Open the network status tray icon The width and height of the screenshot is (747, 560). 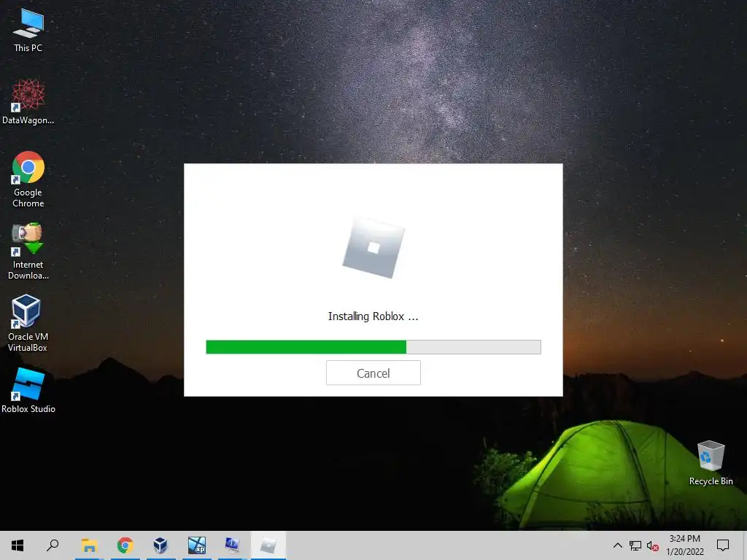(635, 545)
